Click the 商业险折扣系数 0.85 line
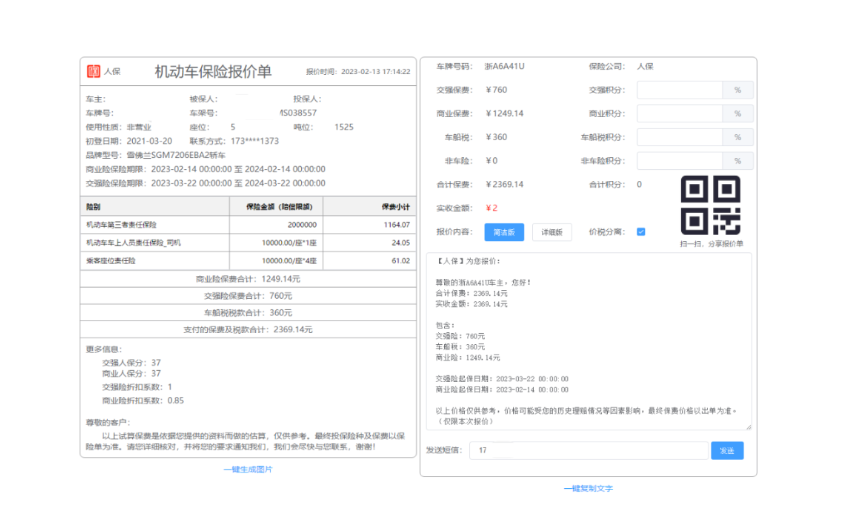 [x=143, y=401]
